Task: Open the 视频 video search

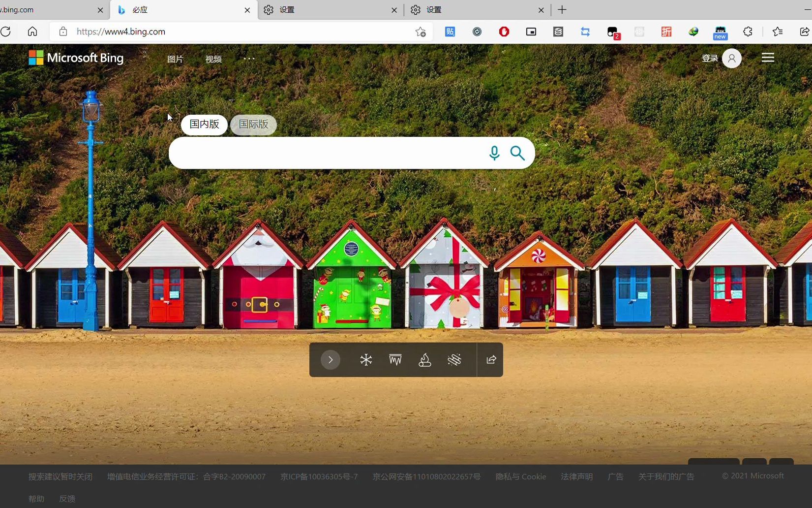Action: point(213,59)
